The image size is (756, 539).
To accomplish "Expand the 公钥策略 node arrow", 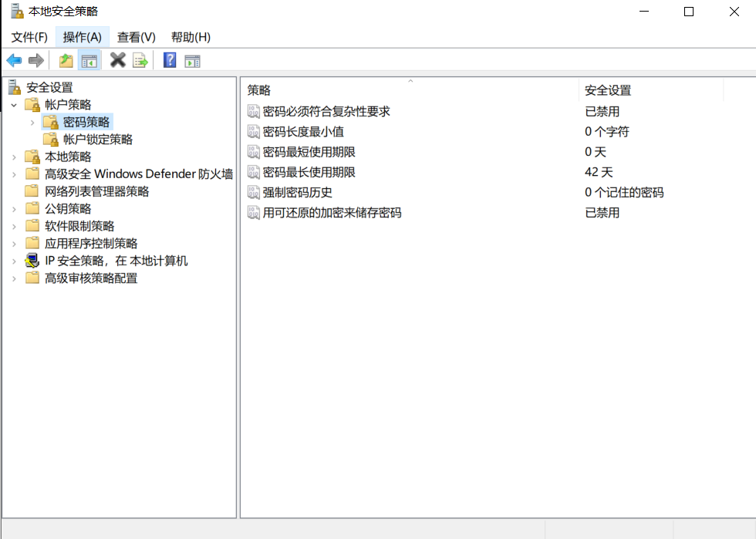I will tap(14, 209).
